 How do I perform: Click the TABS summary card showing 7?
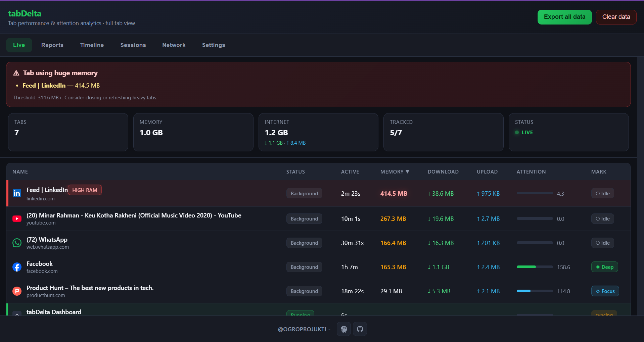(x=68, y=132)
